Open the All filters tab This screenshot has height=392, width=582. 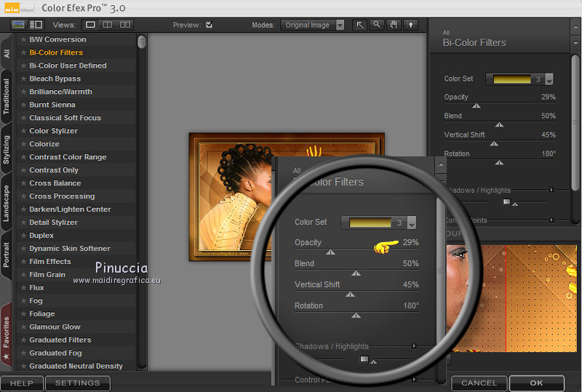pos(7,54)
